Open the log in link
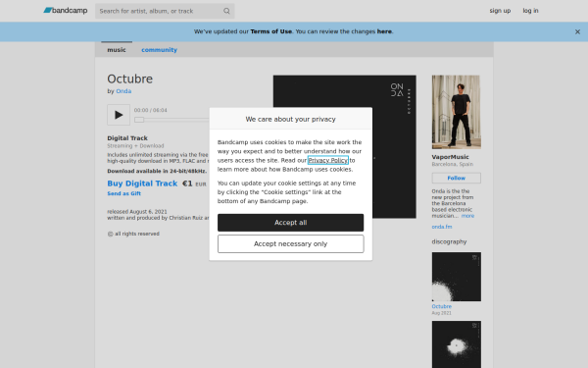Screen dimensions: 588x368 530,11
